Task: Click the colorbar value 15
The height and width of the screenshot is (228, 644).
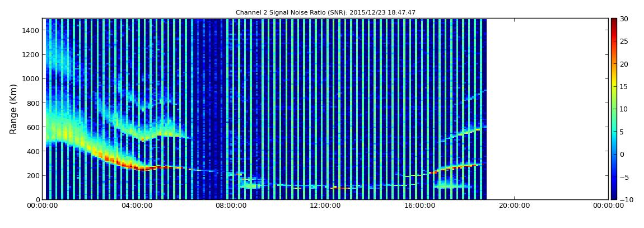Action: tap(623, 87)
